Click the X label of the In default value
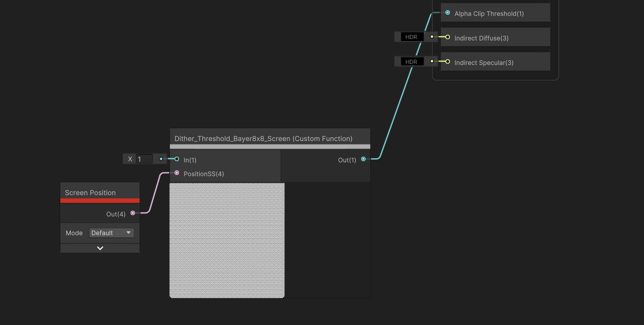The image size is (644, 325). point(130,159)
